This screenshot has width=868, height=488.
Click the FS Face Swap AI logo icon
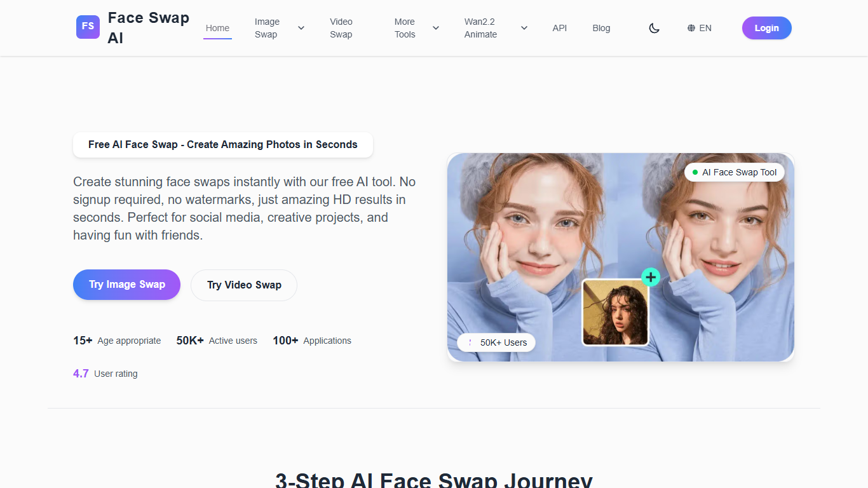88,27
